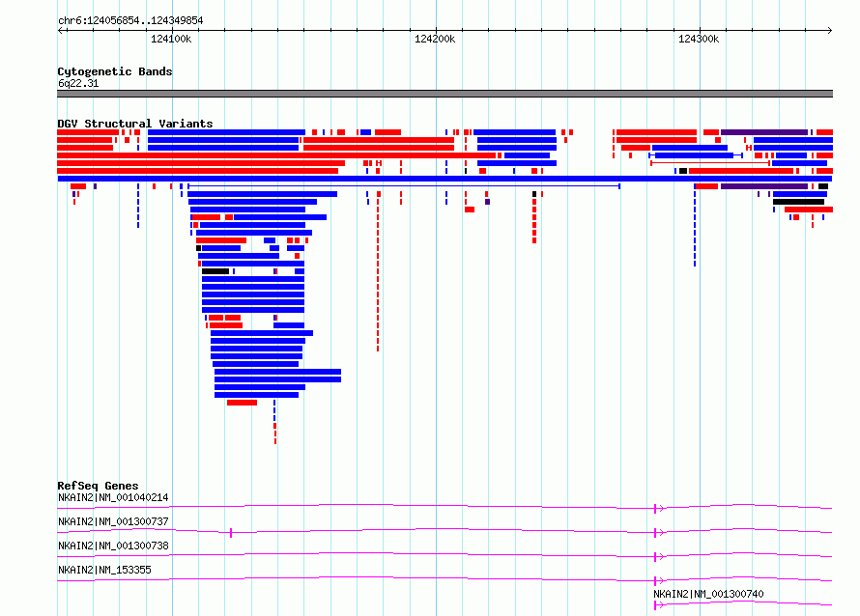The width and height of the screenshot is (860, 616).
Task: Click the gray 6q22.31 cytogenetic band bar
Action: (x=444, y=94)
